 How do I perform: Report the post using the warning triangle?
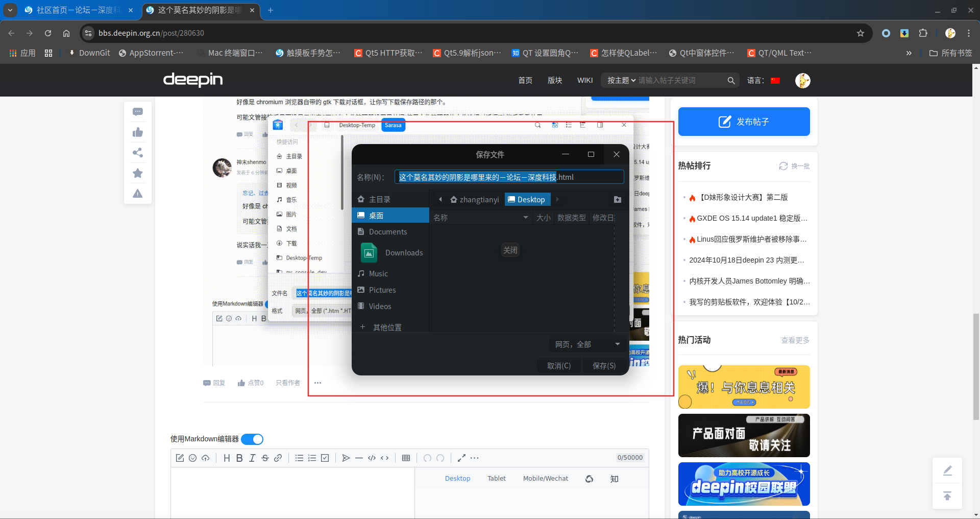tap(138, 194)
